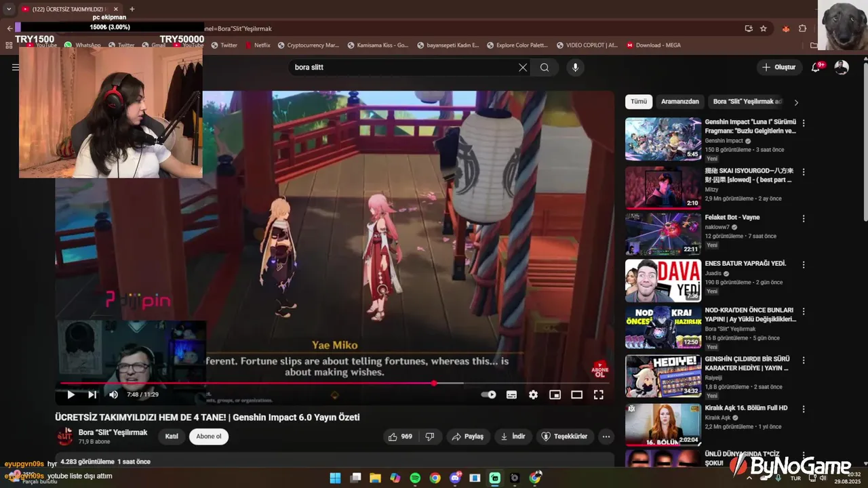Image resolution: width=868 pixels, height=488 pixels.
Task: Clear the search box with X
Action: tap(523, 67)
